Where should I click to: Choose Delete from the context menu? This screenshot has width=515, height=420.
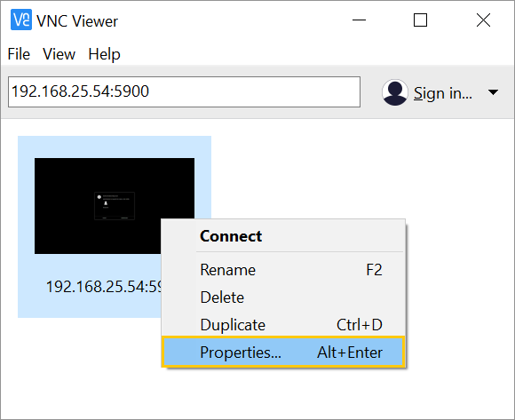coord(283,297)
